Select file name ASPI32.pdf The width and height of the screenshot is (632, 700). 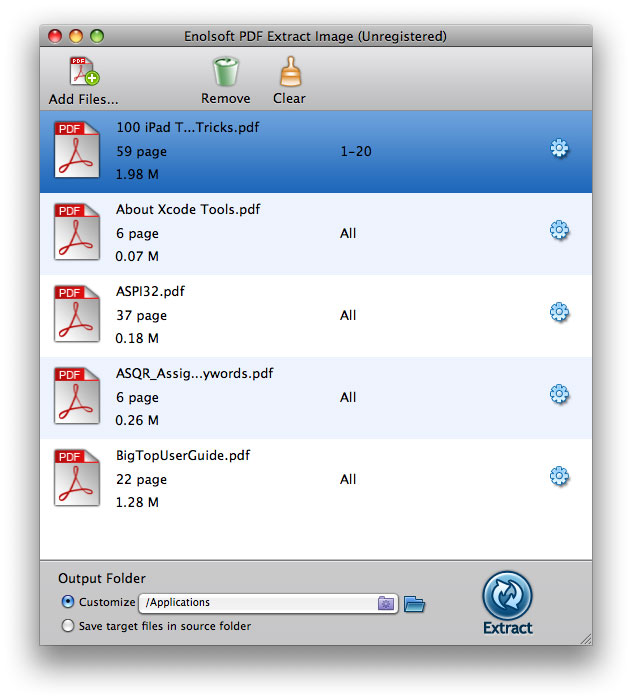pyautogui.click(x=150, y=292)
